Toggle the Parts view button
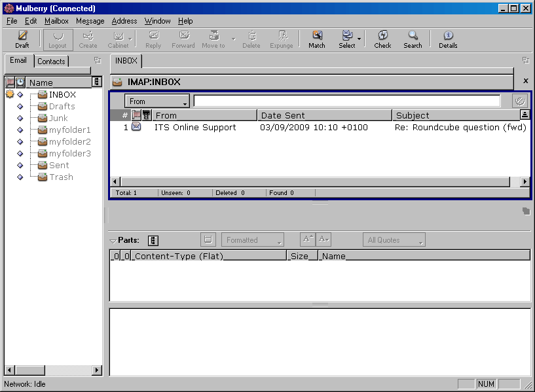The height and width of the screenshot is (392, 535). [x=153, y=240]
